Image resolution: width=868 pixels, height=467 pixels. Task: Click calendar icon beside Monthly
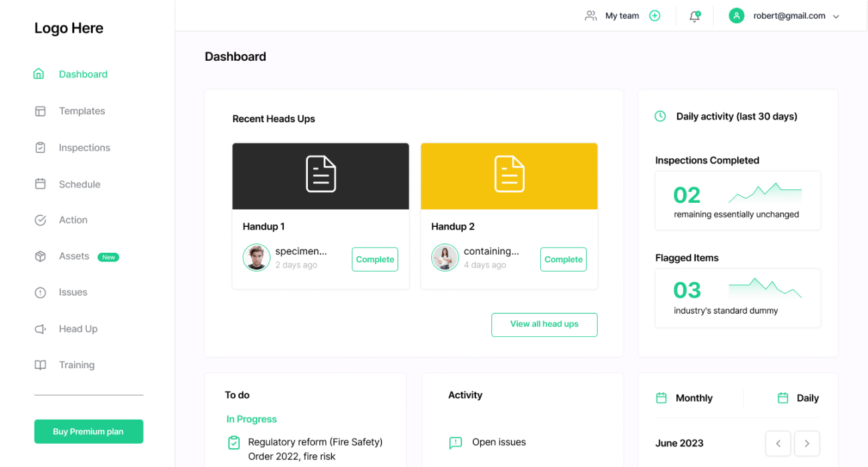[x=661, y=398]
